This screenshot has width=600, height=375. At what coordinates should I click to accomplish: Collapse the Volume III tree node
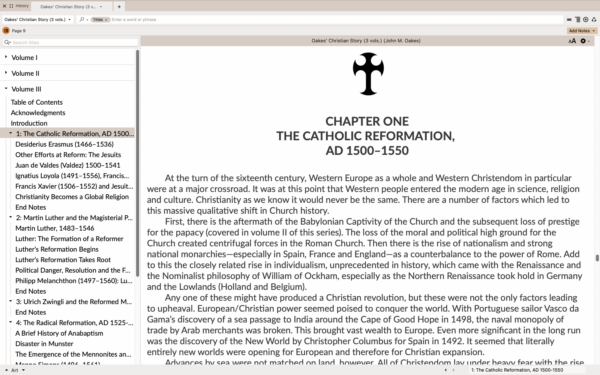6,88
